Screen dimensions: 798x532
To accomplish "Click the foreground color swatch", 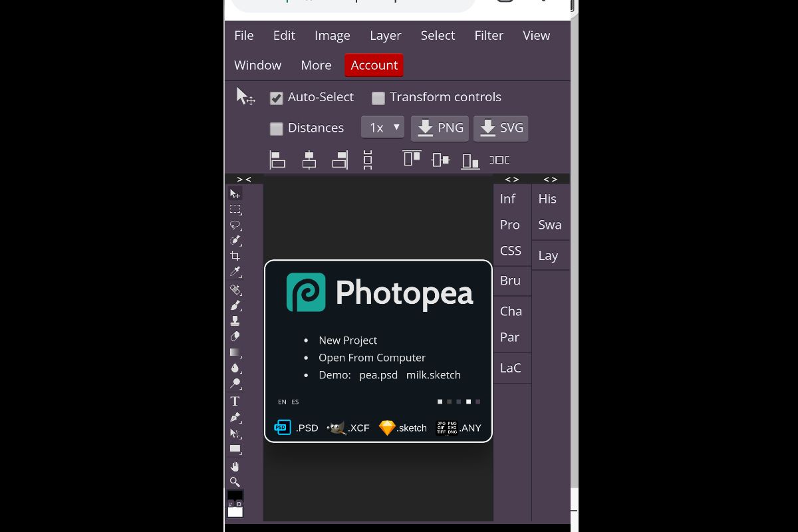I will coord(235,495).
